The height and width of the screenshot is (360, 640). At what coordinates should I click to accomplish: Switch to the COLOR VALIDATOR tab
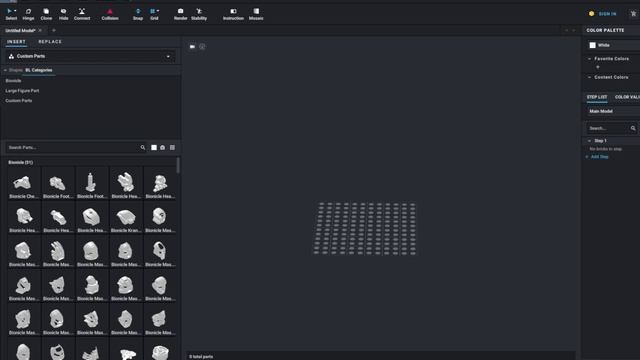pyautogui.click(x=627, y=97)
